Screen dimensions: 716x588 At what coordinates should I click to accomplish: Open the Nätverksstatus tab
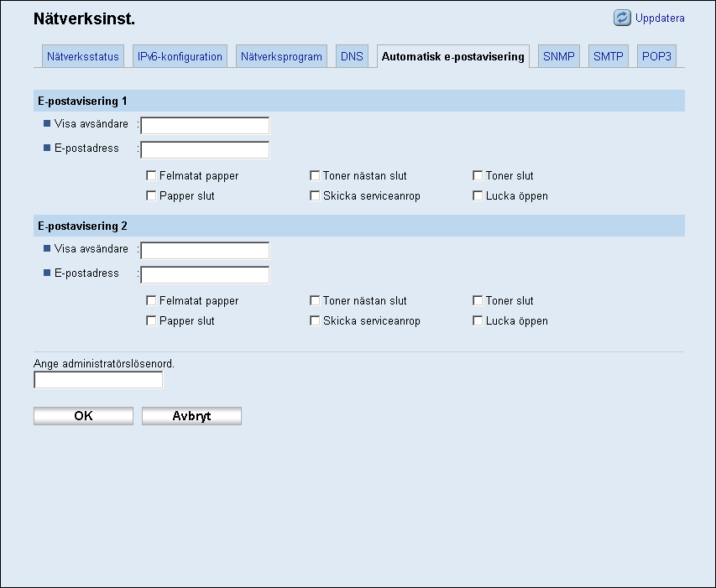(x=82, y=56)
